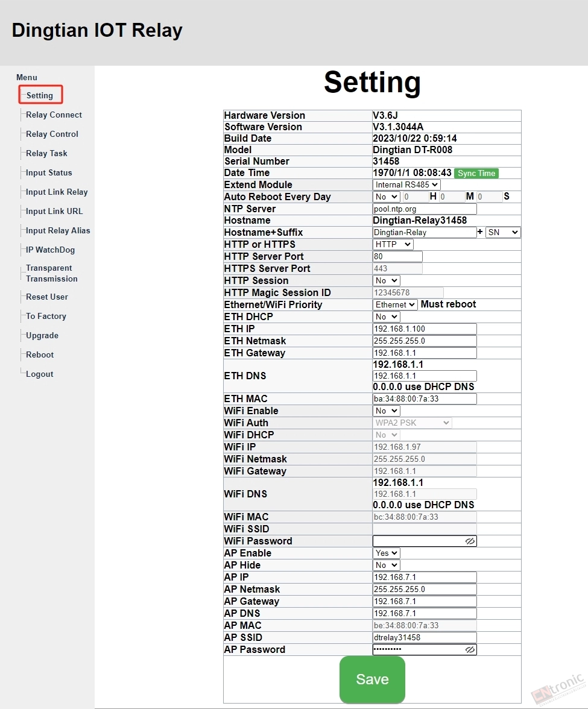Click the Build Date value

coord(415,139)
